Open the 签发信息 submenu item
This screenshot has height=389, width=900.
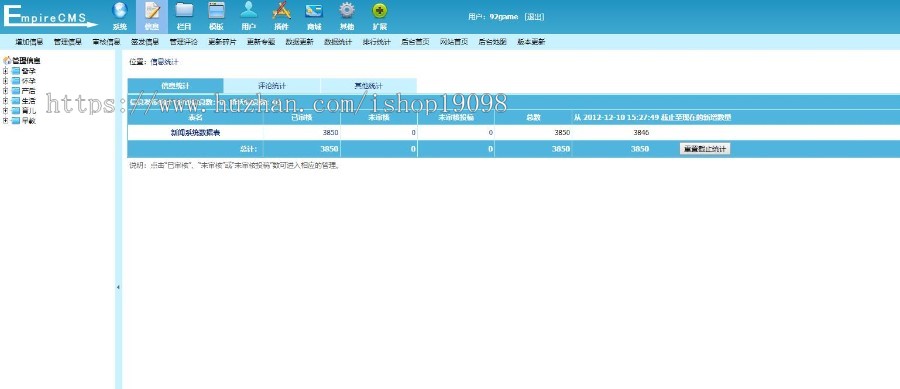tap(145, 42)
